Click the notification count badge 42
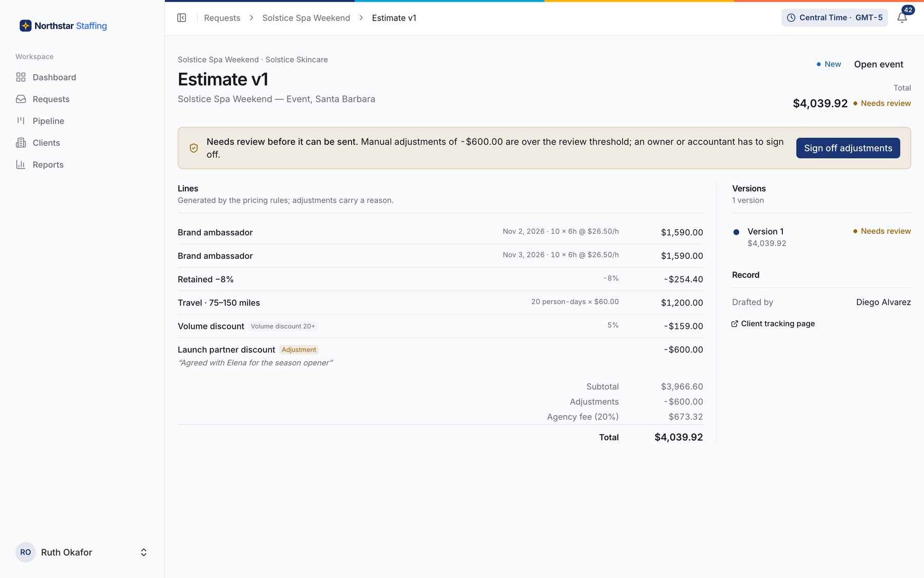Image resolution: width=924 pixels, height=578 pixels. click(x=908, y=10)
